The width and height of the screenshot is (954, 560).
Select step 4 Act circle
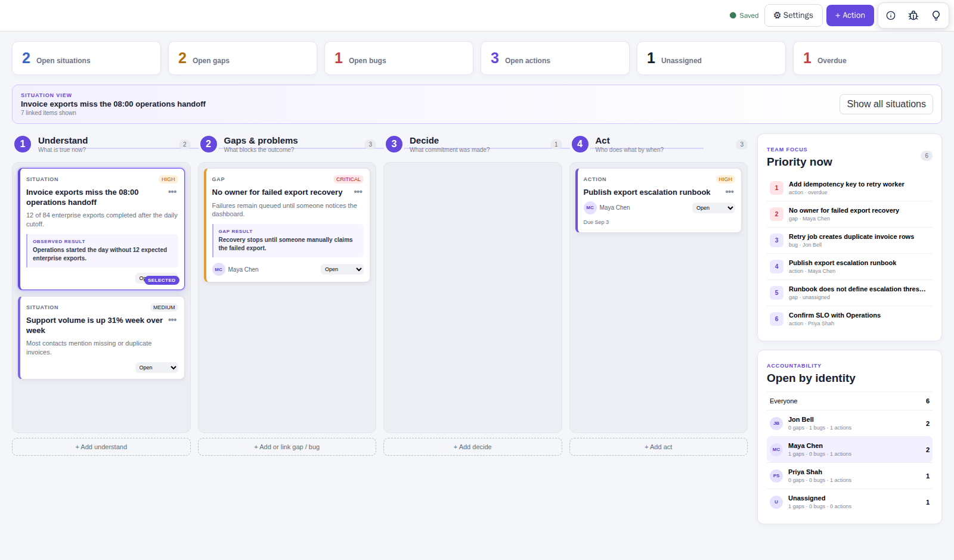click(x=580, y=144)
